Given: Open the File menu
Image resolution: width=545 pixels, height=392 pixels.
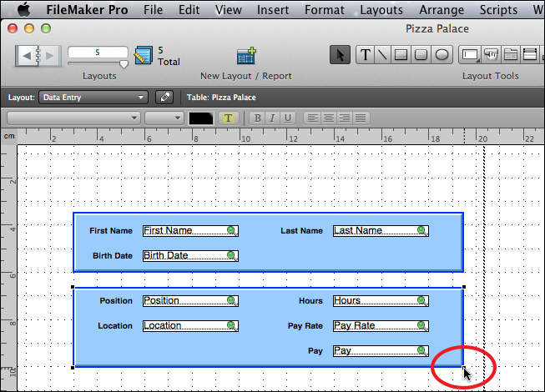Looking at the screenshot, I should tap(153, 10).
